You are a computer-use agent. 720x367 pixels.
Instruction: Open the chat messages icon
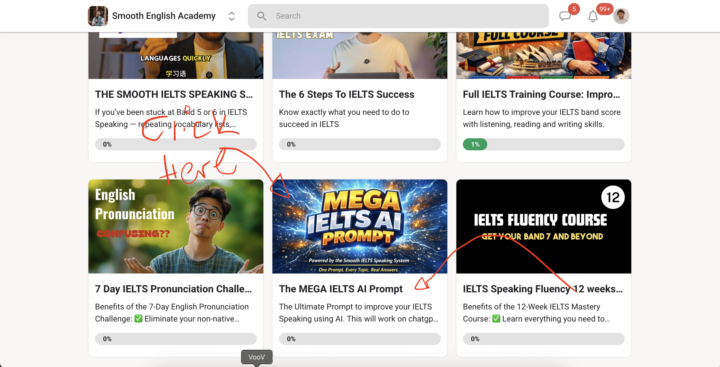pos(565,16)
